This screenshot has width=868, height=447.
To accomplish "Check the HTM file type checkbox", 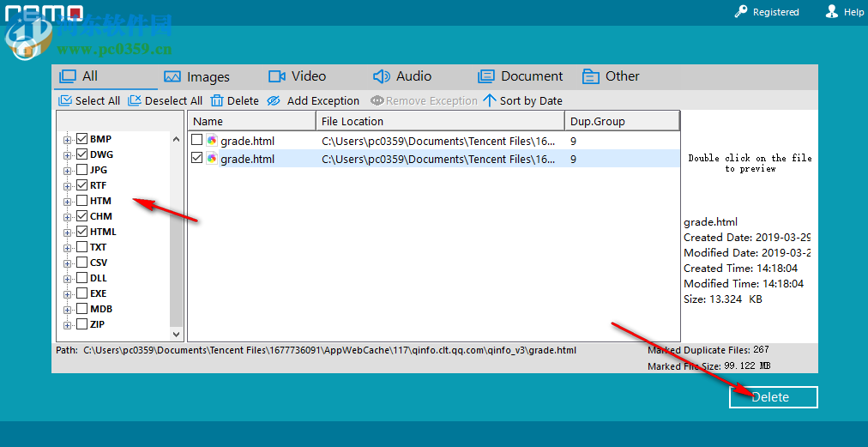I will (x=81, y=201).
